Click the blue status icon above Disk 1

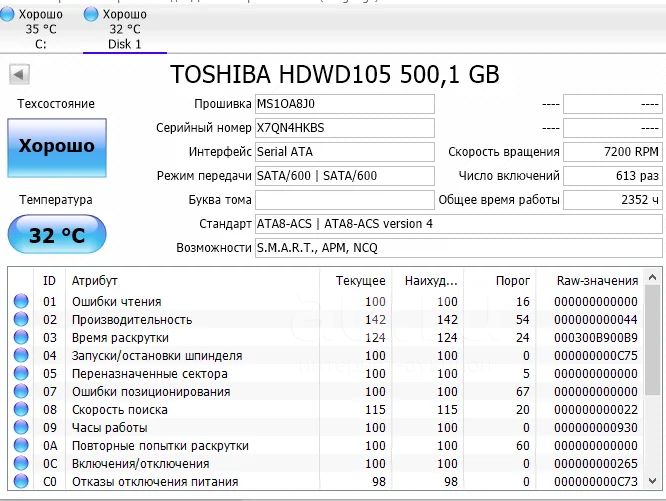[x=90, y=14]
